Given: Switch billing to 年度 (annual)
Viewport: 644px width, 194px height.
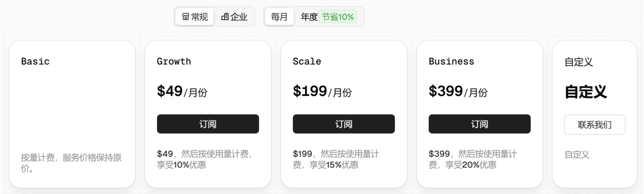Looking at the screenshot, I should pos(309,17).
